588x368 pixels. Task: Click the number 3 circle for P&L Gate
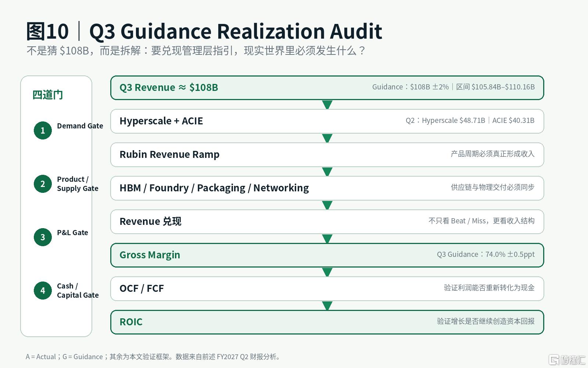pos(43,237)
